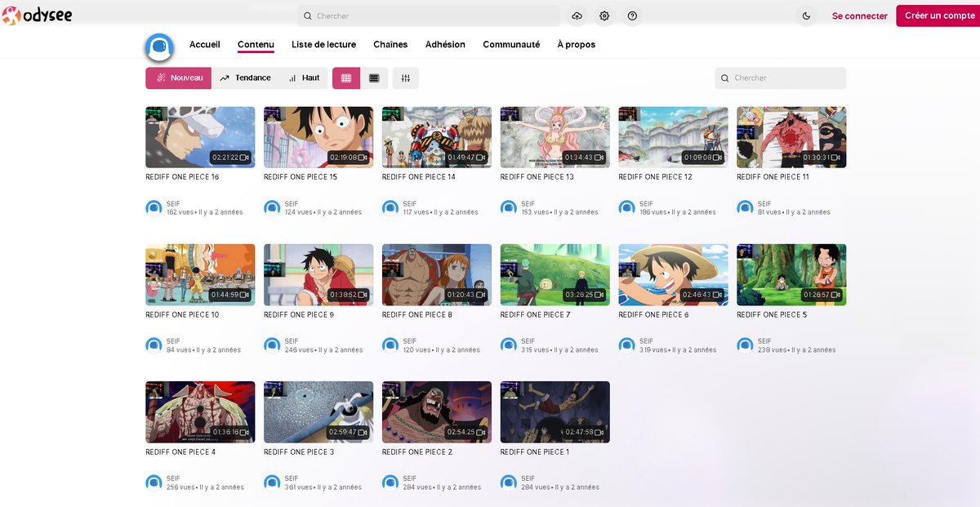Image resolution: width=980 pixels, height=507 pixels.
Task: Switch to grid layout view
Action: point(346,78)
